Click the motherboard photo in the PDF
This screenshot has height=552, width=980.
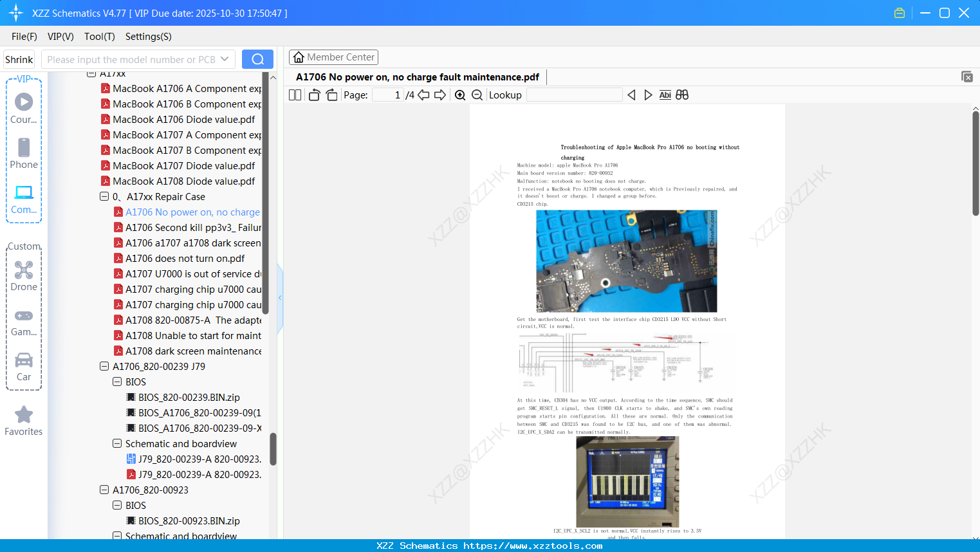(627, 261)
